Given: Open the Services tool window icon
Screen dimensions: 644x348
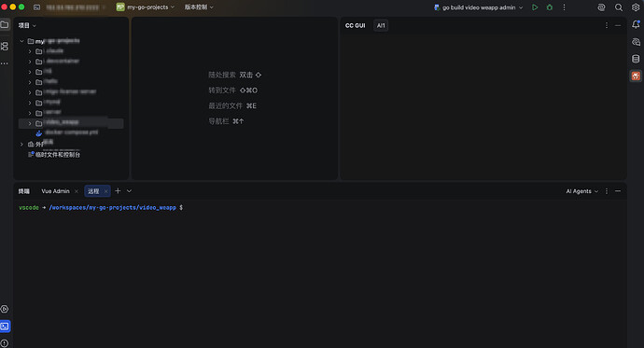Looking at the screenshot, I should [x=5, y=309].
